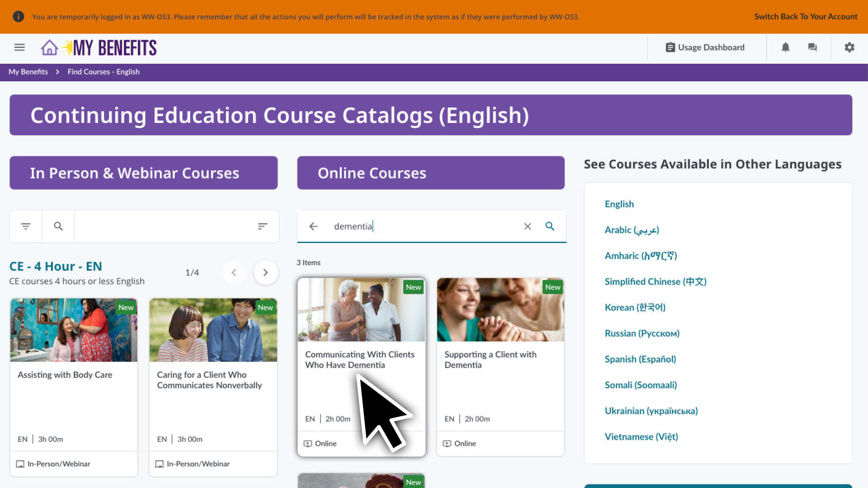868x488 pixels.
Task: Open Spanish (Español) course catalog
Action: pos(640,359)
